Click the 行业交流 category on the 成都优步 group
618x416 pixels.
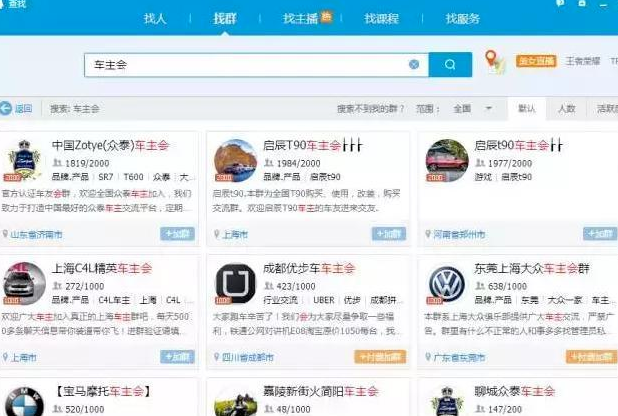pyautogui.click(x=280, y=300)
